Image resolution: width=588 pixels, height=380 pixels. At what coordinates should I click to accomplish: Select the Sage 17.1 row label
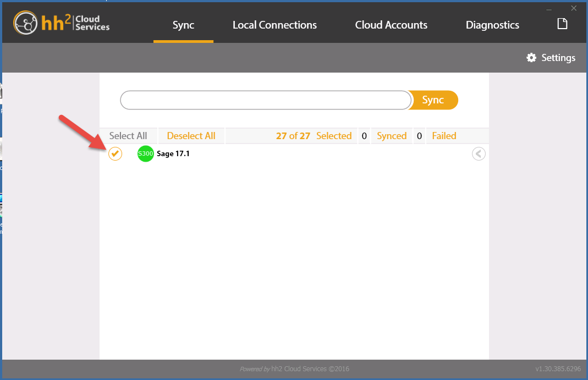pos(173,153)
